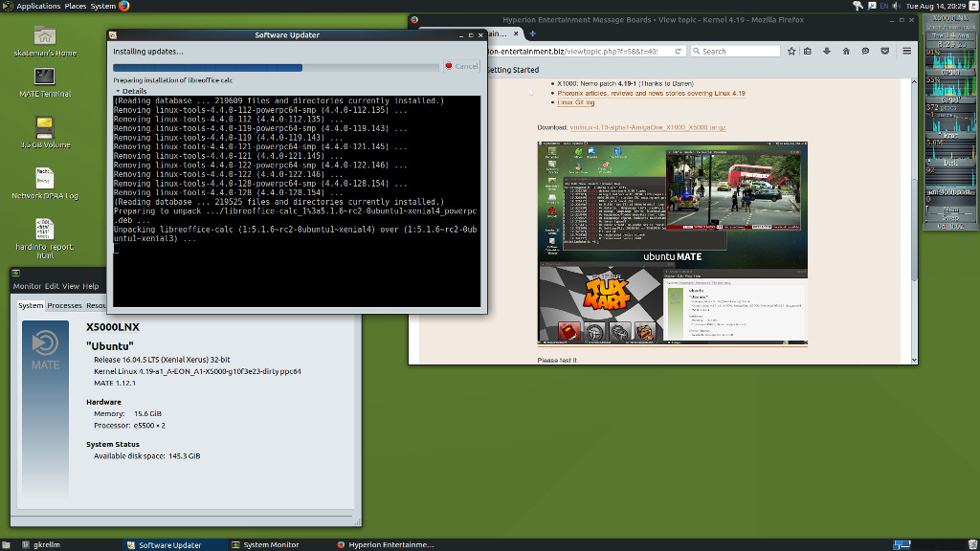980x551 pixels.
Task: Cancel the software update installation
Action: [x=461, y=66]
